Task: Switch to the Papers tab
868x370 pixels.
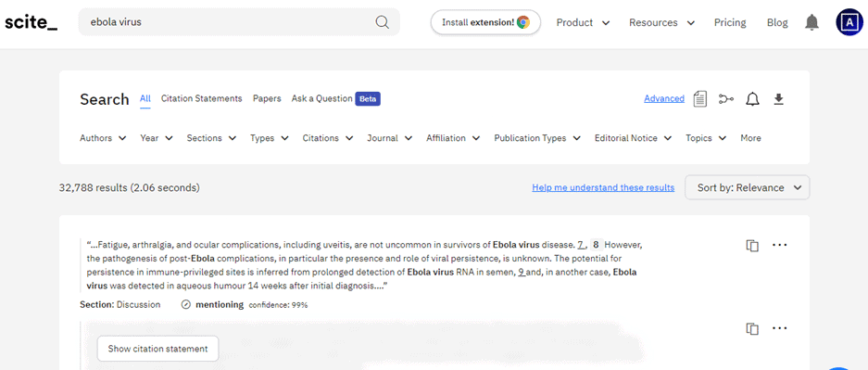Action: point(267,98)
